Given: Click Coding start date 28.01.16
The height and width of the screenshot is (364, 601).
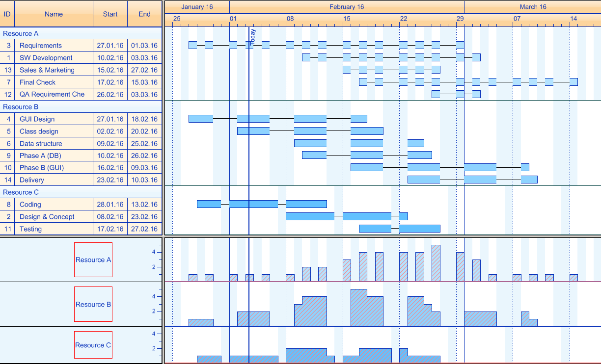Looking at the screenshot, I should pos(110,205).
